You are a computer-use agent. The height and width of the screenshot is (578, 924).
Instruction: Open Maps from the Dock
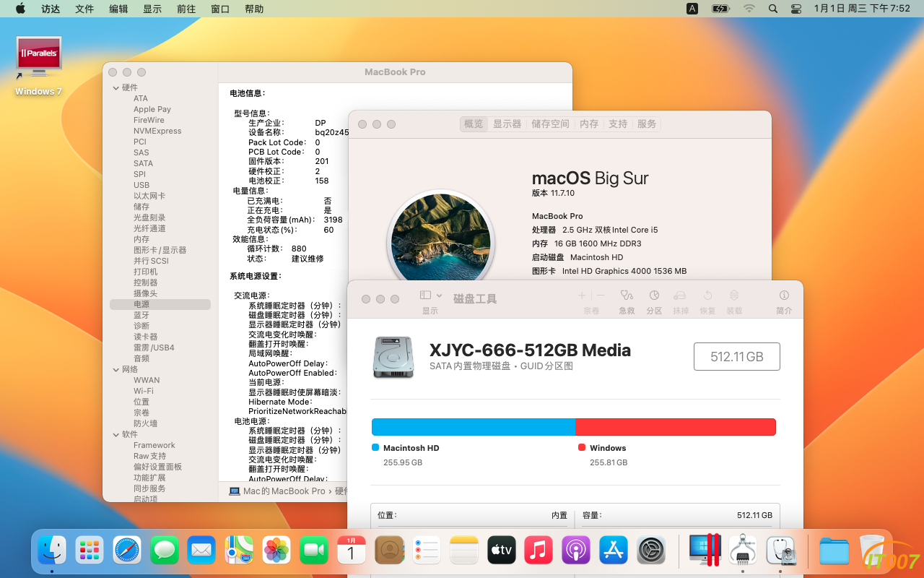[239, 551]
